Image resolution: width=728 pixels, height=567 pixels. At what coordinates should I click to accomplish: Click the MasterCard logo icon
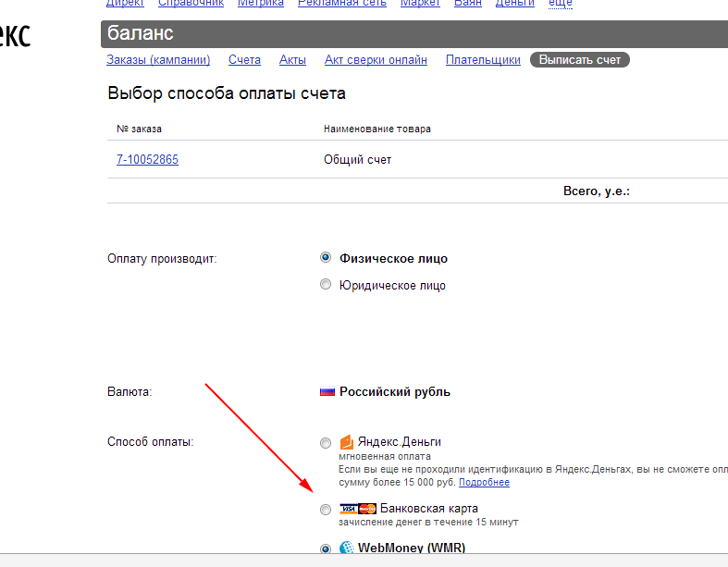(x=367, y=509)
